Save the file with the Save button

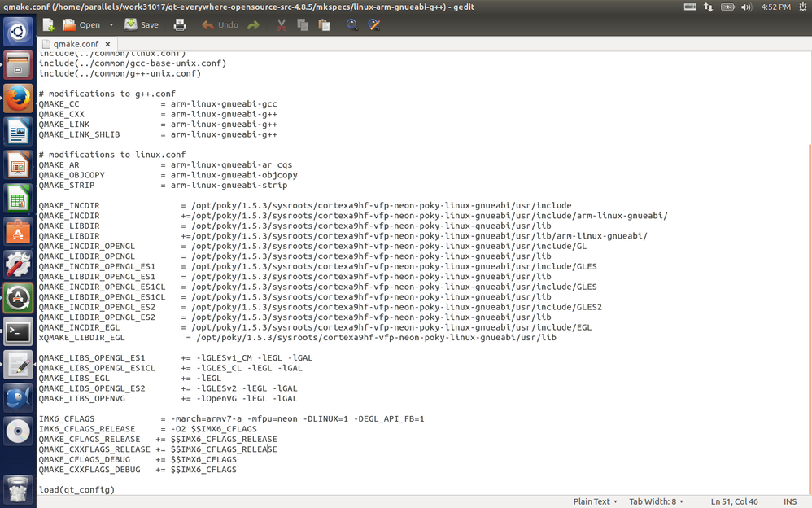click(x=140, y=24)
